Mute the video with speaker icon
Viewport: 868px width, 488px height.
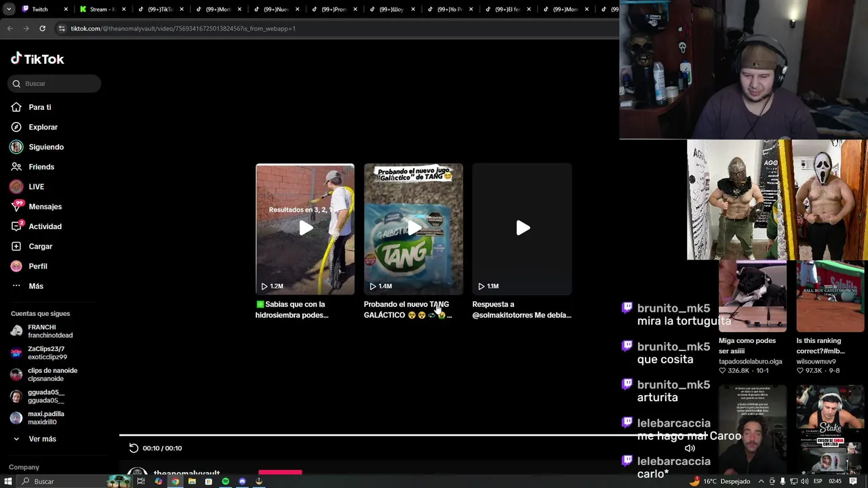tap(690, 448)
